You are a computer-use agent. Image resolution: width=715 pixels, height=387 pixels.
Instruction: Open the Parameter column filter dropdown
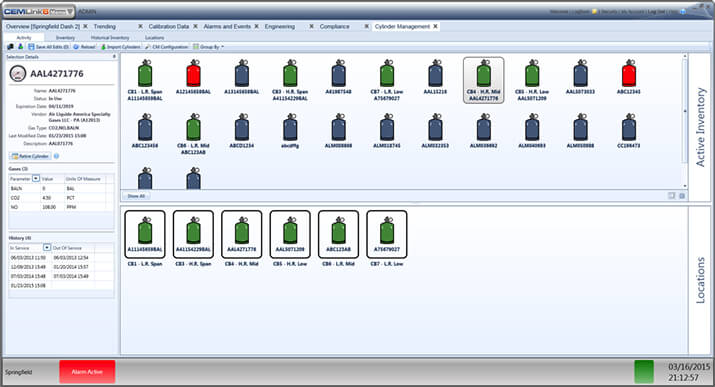pyautogui.click(x=36, y=179)
